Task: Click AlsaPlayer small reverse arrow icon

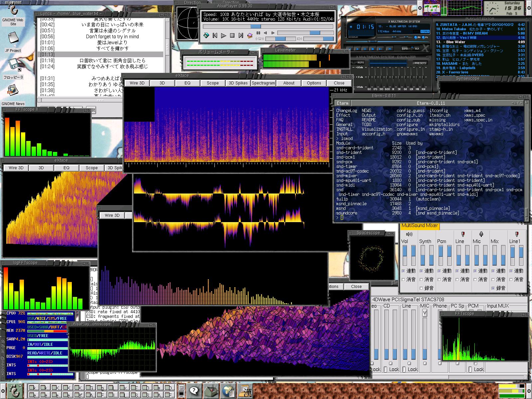Action: point(265,33)
